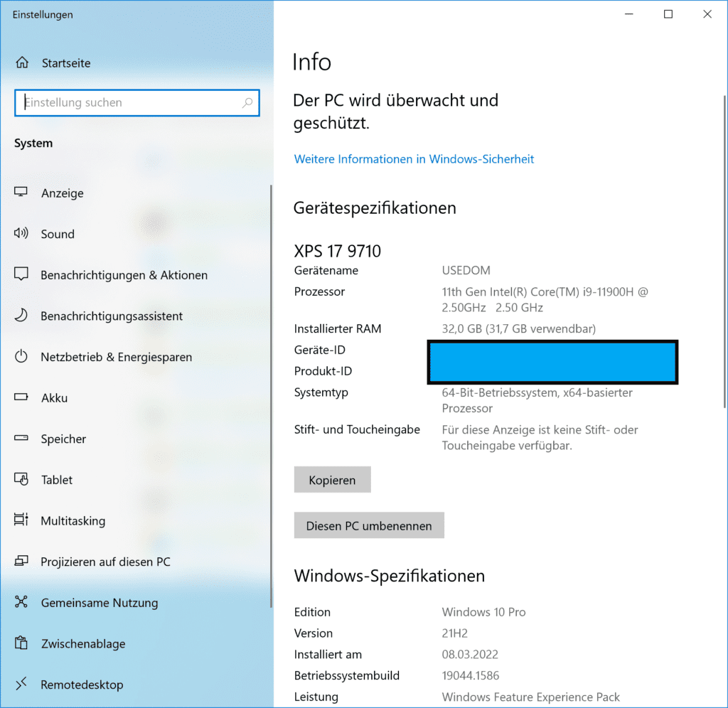This screenshot has height=708, width=728.
Task: Click the sidebar vertical scrollbar
Action: click(x=271, y=396)
